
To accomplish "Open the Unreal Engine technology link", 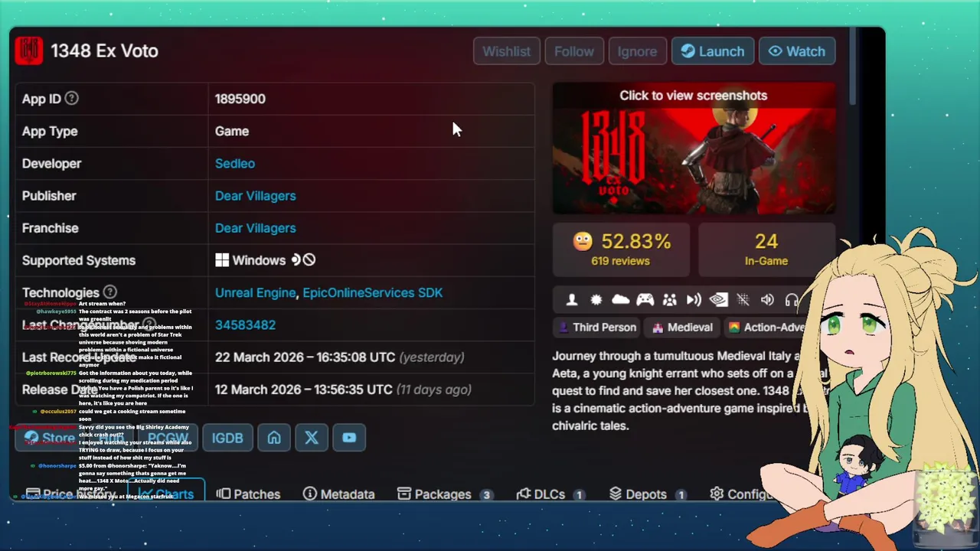I will click(x=255, y=292).
